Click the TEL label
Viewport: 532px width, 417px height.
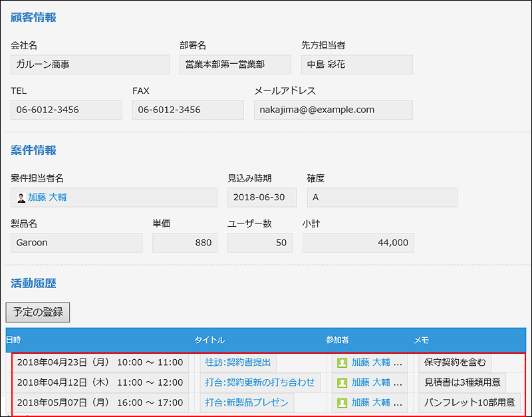pos(19,91)
